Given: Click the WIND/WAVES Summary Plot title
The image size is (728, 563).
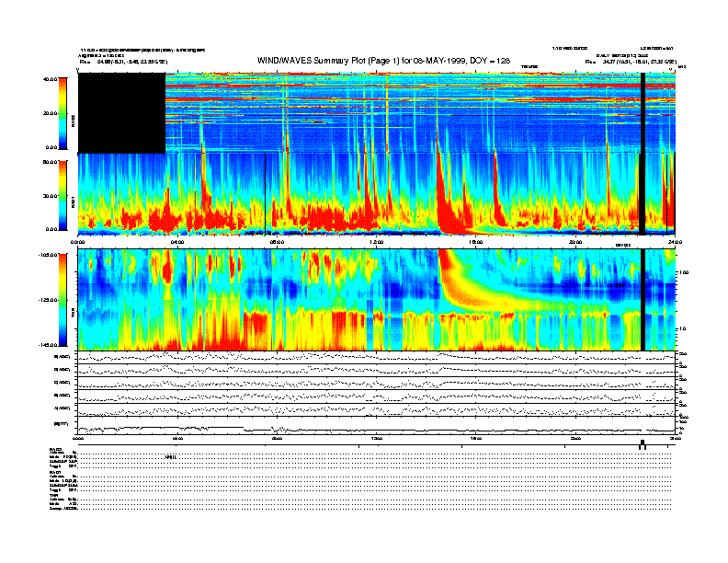Looking at the screenshot, I should [383, 61].
